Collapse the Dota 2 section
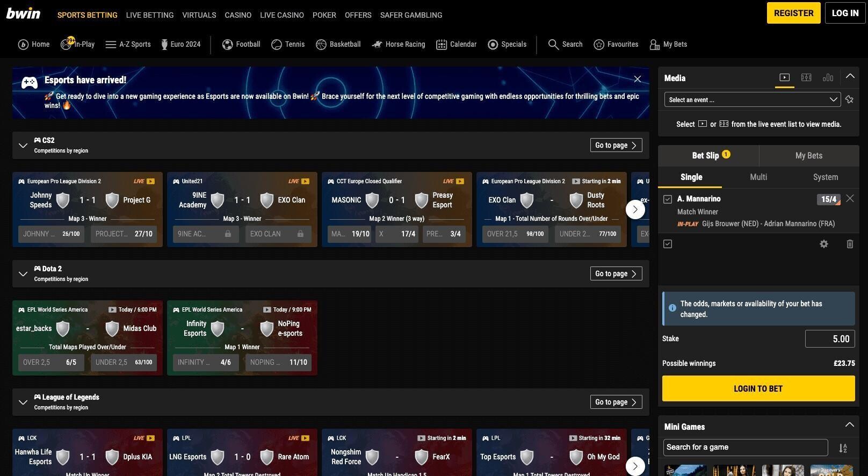The width and height of the screenshot is (868, 476). [x=23, y=273]
